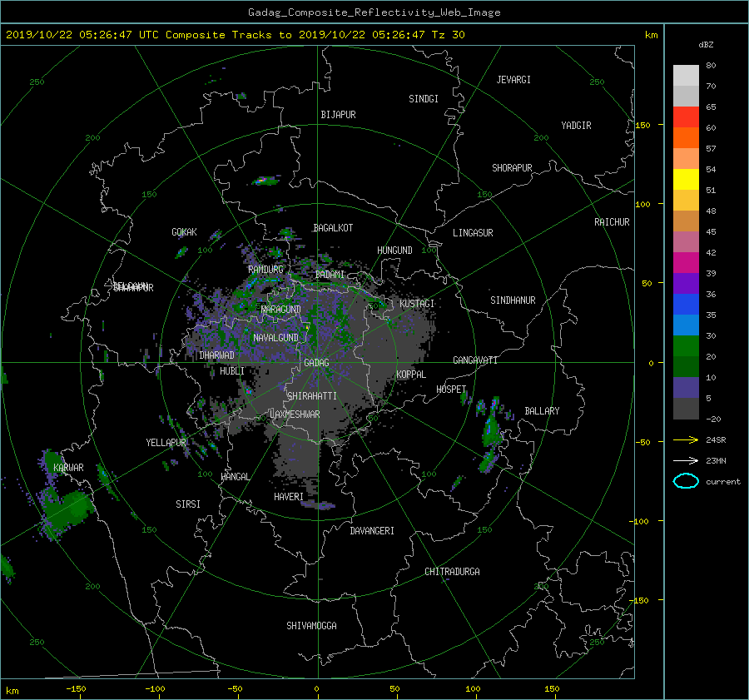
Task: Click the UTC Composite Tracks timestamp header
Action: [236, 35]
